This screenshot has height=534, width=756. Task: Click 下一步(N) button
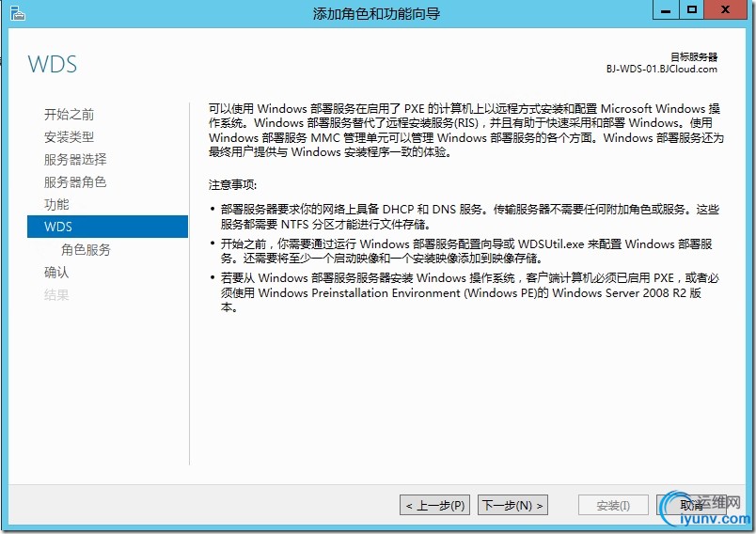click(512, 505)
